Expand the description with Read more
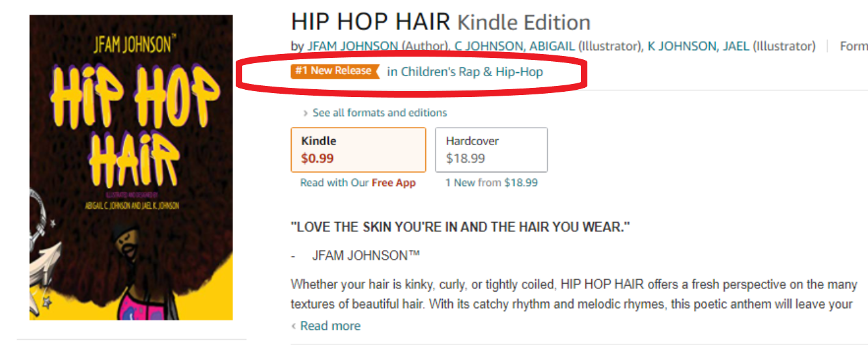Screen dimensions: 868x345 (330, 326)
